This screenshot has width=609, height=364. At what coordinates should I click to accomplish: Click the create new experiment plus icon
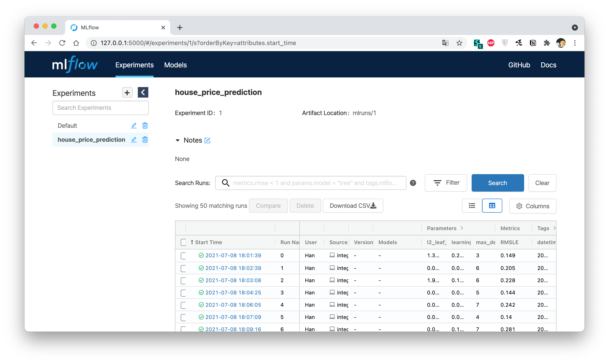click(x=127, y=93)
